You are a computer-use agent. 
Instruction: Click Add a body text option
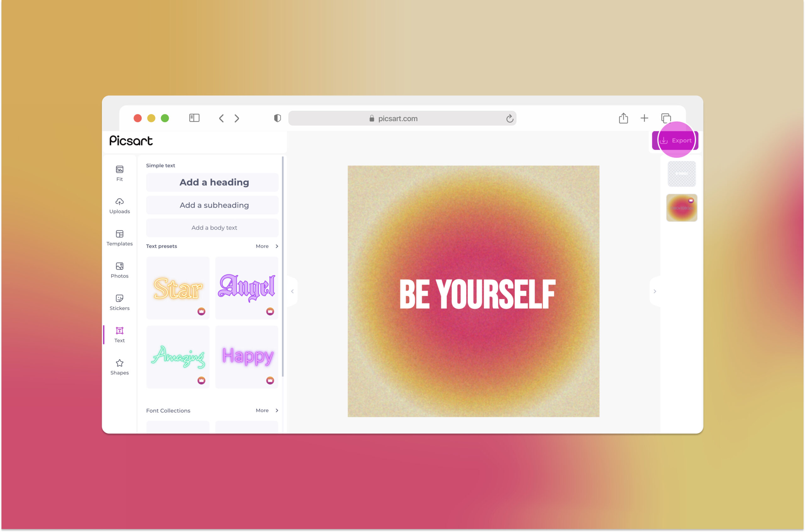pyautogui.click(x=214, y=228)
